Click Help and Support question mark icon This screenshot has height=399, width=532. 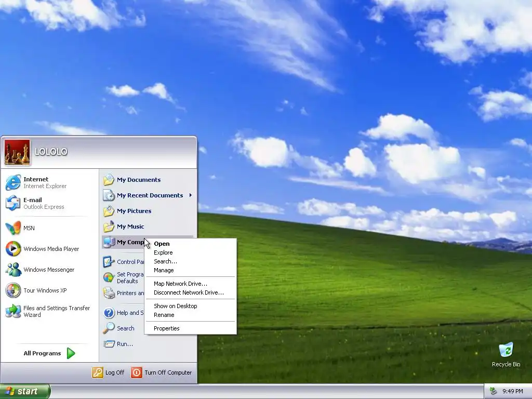pyautogui.click(x=109, y=312)
